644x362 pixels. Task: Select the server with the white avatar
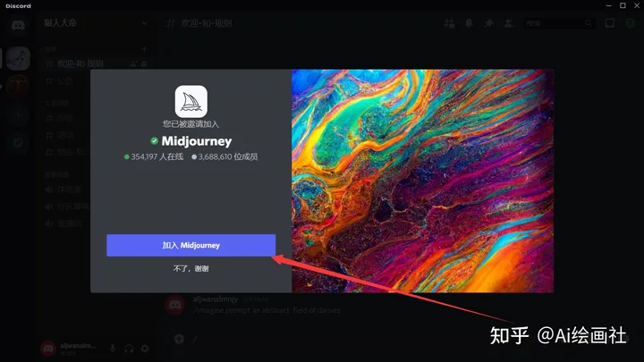(18, 58)
